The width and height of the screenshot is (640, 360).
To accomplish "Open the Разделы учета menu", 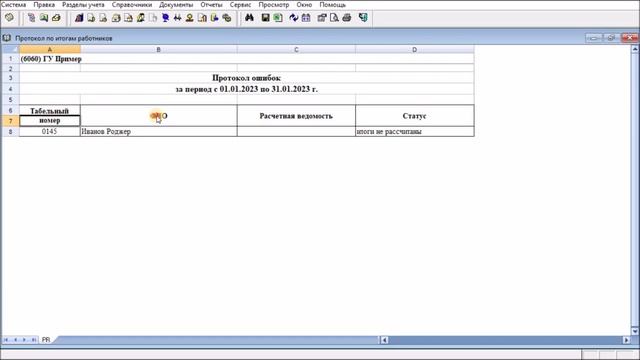I will 83,4.
